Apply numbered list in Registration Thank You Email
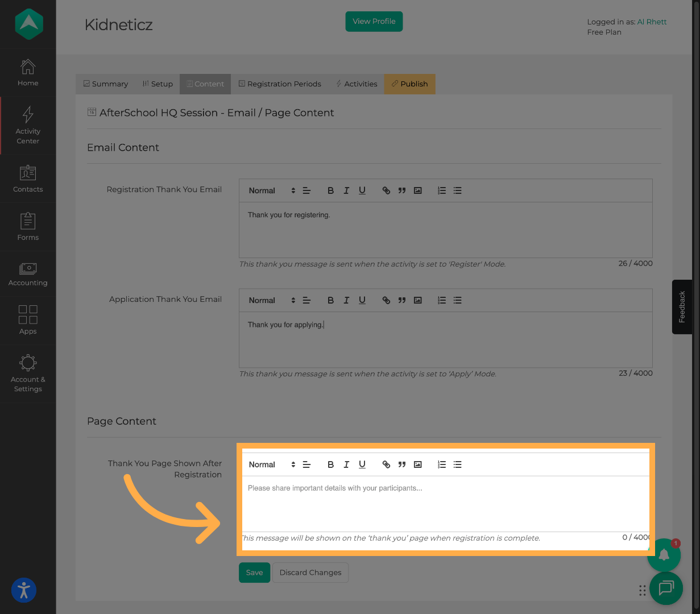The height and width of the screenshot is (614, 700). (x=442, y=191)
